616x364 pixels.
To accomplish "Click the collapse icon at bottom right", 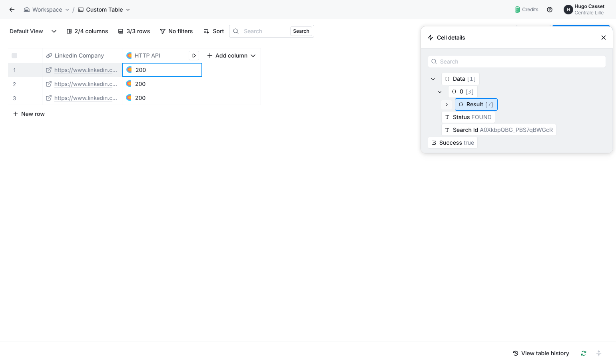I will (599, 353).
